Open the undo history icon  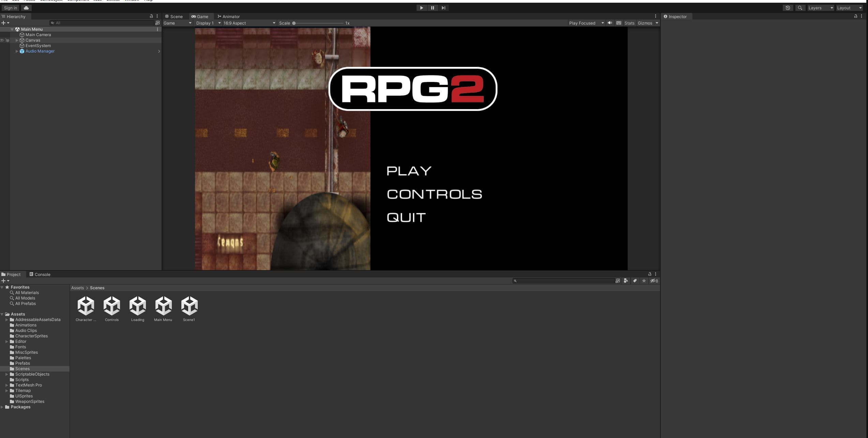pos(788,8)
